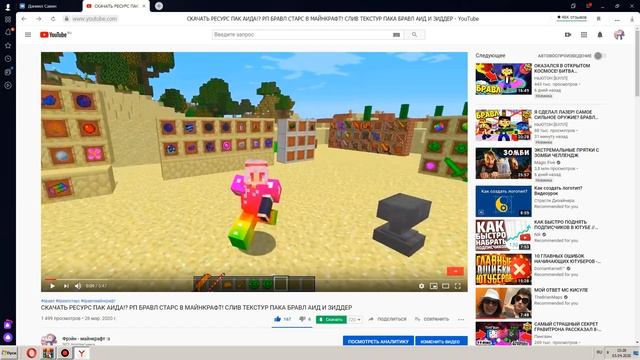Mute the video volume icon
This screenshot has width=640, height=360.
(x=78, y=286)
